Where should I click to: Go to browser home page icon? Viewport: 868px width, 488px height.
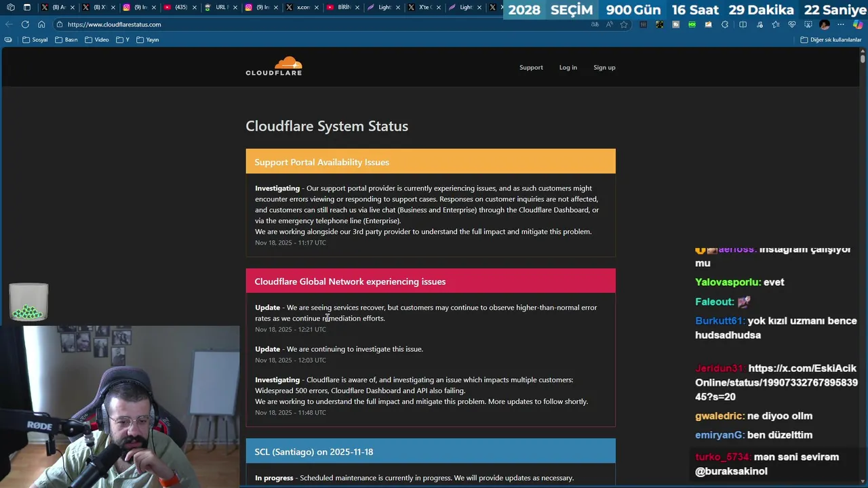41,24
